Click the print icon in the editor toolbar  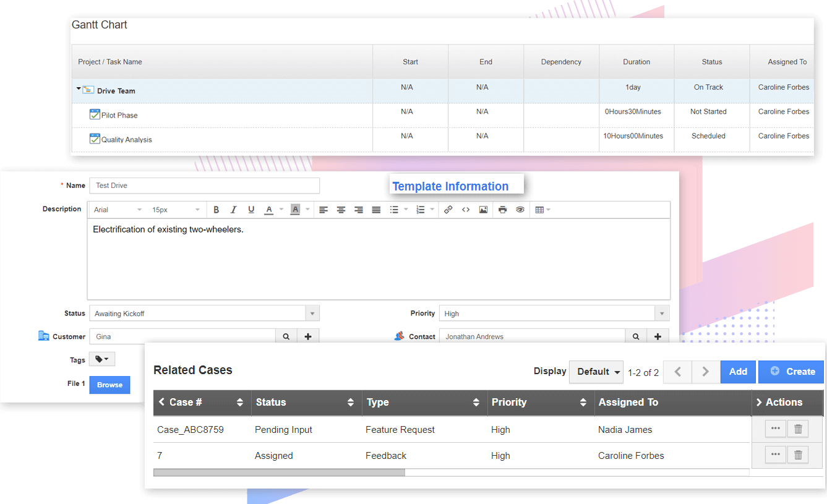coord(502,210)
